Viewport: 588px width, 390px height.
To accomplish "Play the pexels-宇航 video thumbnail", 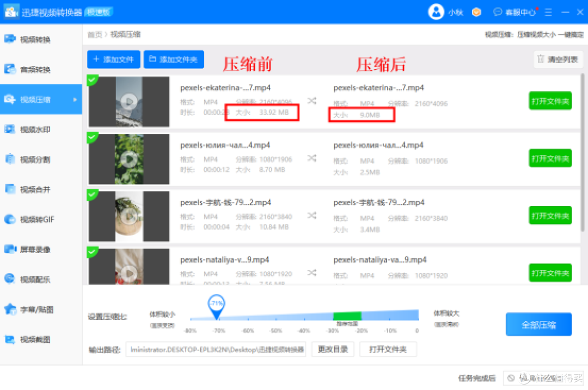I will click(x=129, y=216).
